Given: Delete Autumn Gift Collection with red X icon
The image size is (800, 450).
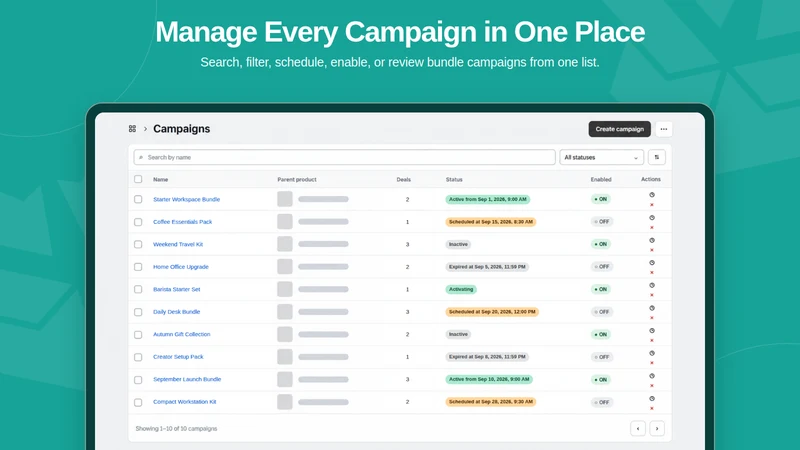Looking at the screenshot, I should tap(652, 340).
